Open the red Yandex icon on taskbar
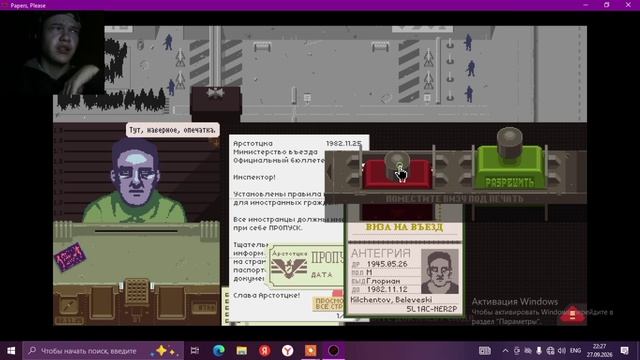 (x=264, y=351)
